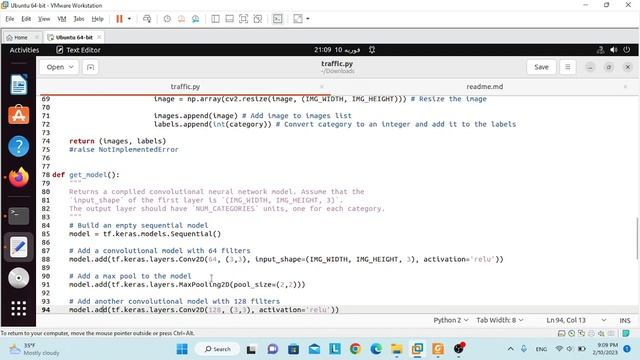640x360 pixels.
Task: Click the new document icon beside Open
Action: point(90,67)
